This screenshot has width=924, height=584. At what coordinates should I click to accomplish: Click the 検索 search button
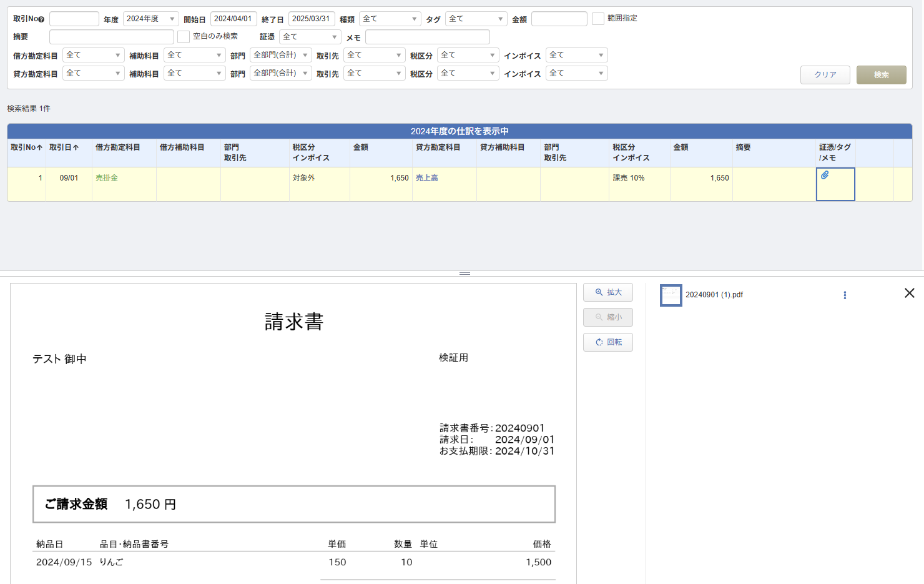pos(881,75)
